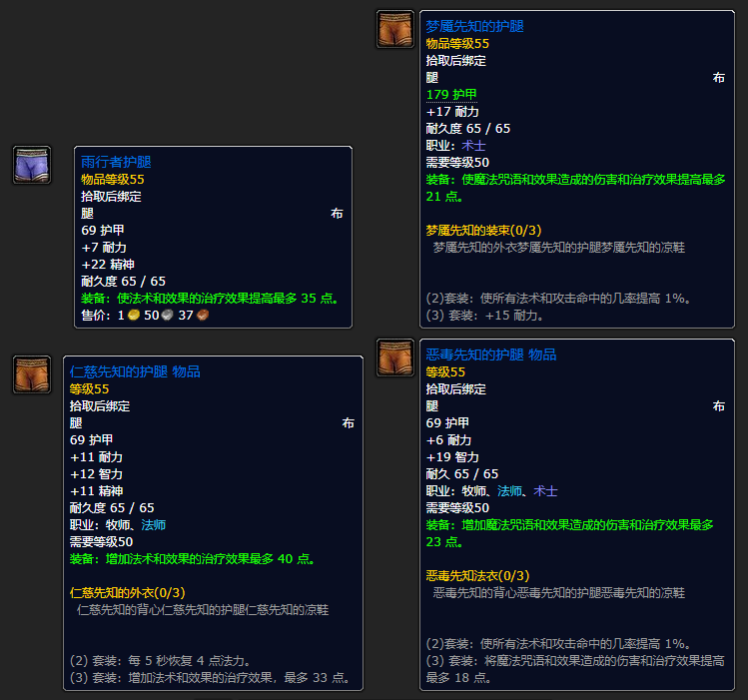Select the 梦魇先知的装束(0/3) set name
The width and height of the screenshot is (748, 700).
tap(483, 231)
